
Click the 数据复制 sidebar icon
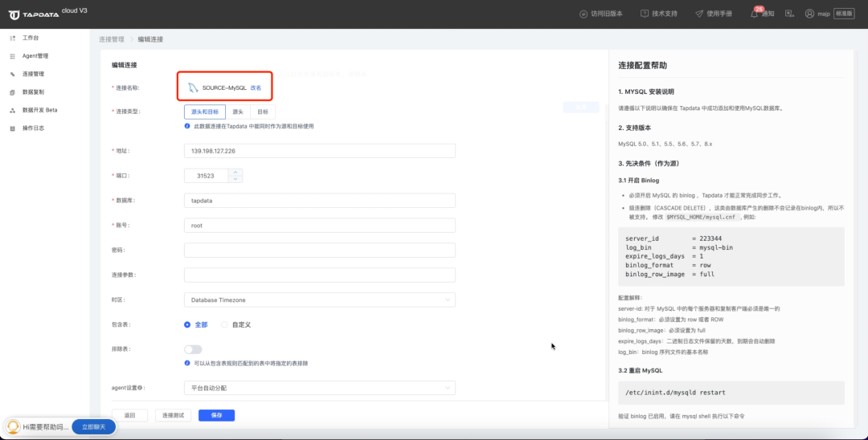12,92
